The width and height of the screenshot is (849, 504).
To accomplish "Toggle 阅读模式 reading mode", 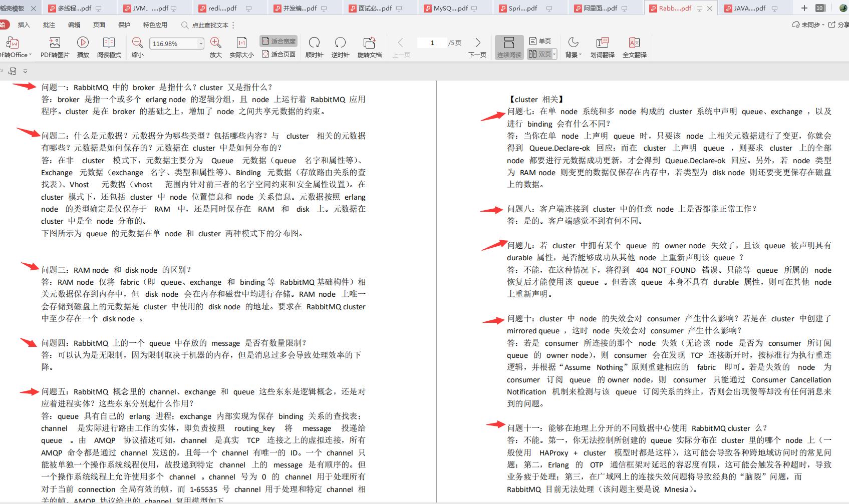I will (x=109, y=48).
